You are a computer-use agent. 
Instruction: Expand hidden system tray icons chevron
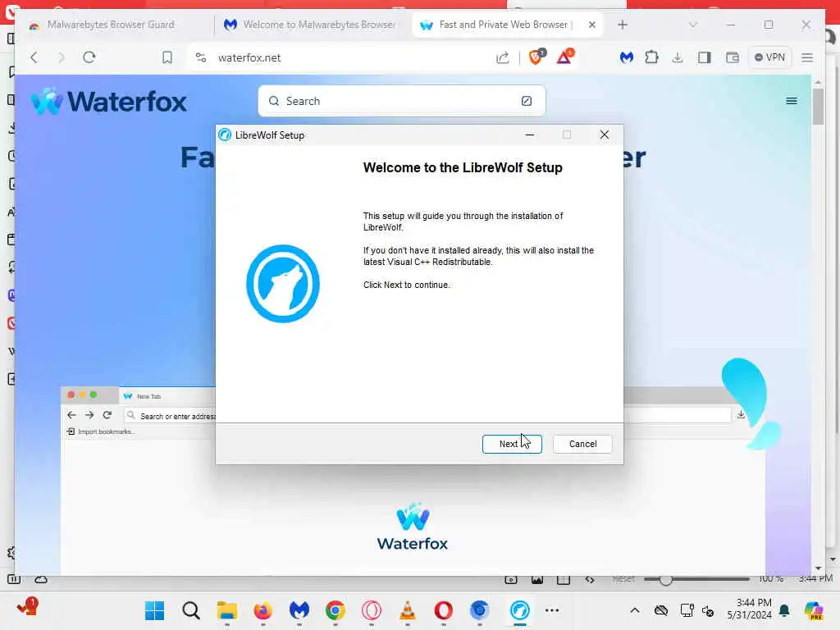(x=635, y=610)
